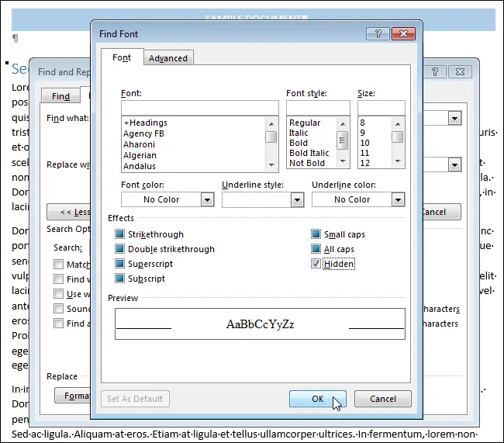Select size 12 in the Size list
504x443 pixels.
365,163
